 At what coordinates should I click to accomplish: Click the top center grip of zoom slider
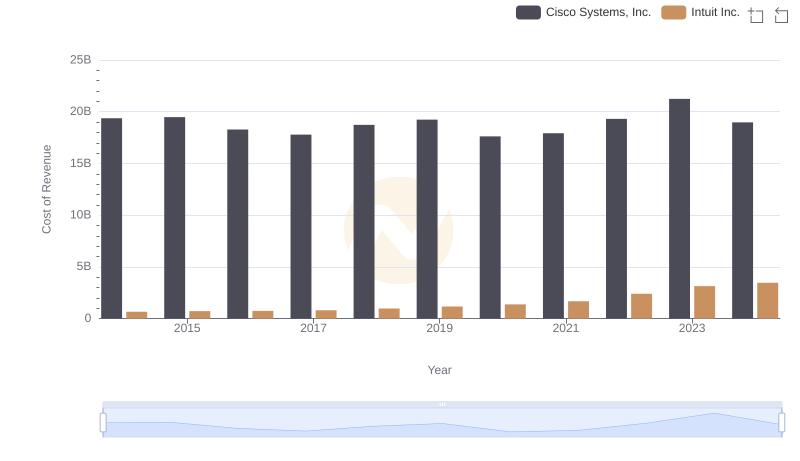tap(442, 404)
